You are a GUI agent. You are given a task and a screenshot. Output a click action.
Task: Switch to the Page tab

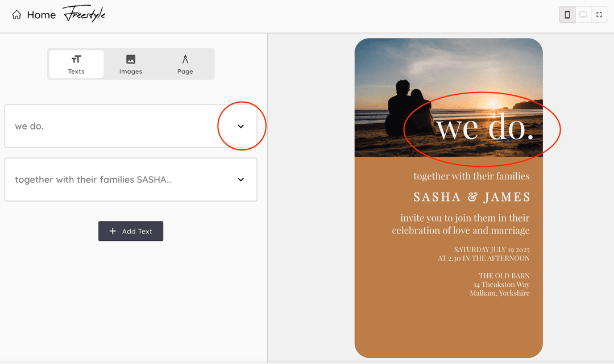[185, 64]
